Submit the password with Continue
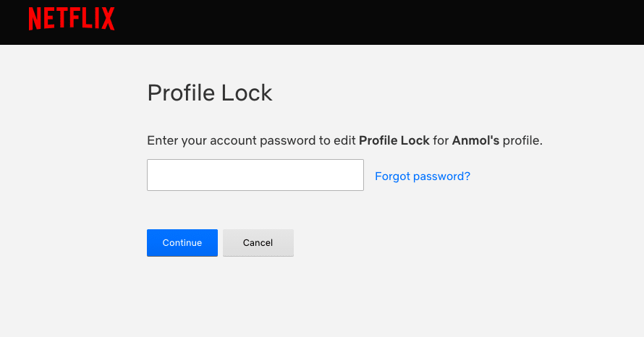Viewport: 644px width, 337px height. (182, 243)
